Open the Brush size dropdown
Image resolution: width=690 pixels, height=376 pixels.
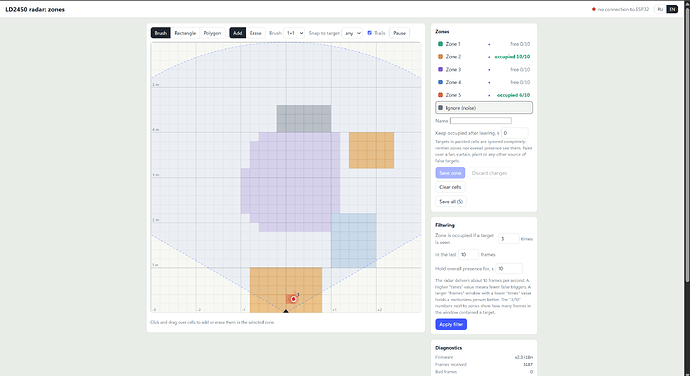pos(294,33)
